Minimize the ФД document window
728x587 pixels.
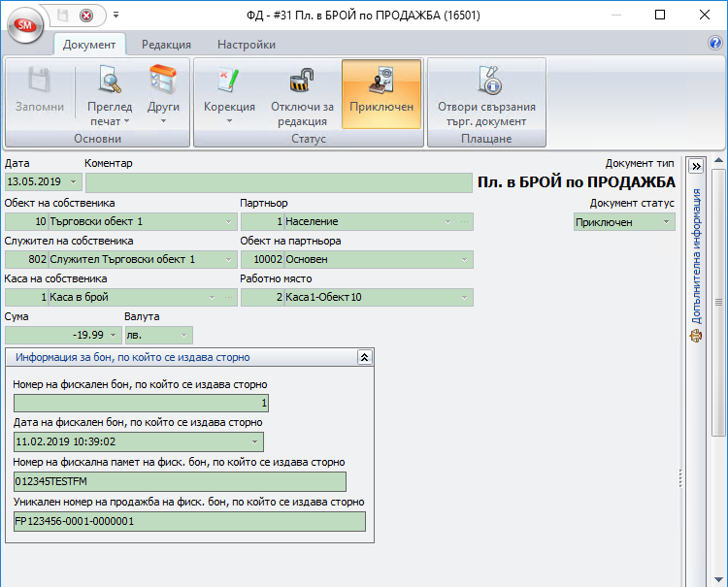click(x=616, y=16)
